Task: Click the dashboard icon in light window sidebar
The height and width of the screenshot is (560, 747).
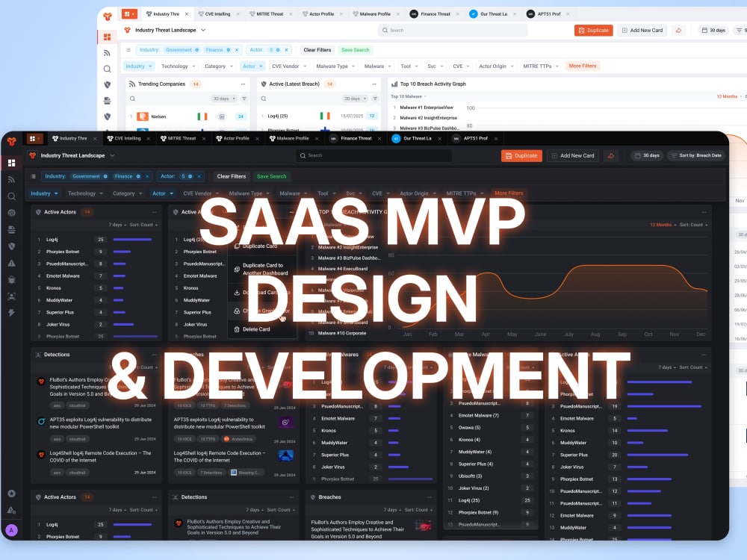Action: [x=107, y=37]
